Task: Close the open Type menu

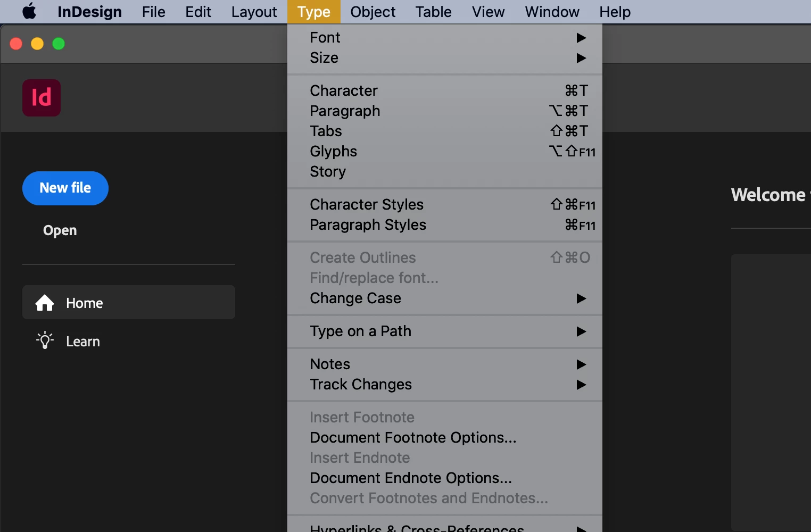Action: tap(313, 12)
